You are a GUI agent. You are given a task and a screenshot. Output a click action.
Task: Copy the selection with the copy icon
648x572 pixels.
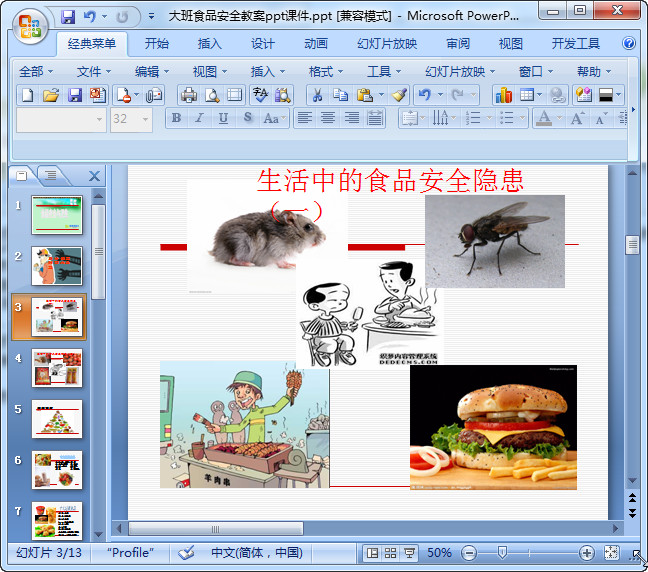click(x=341, y=95)
